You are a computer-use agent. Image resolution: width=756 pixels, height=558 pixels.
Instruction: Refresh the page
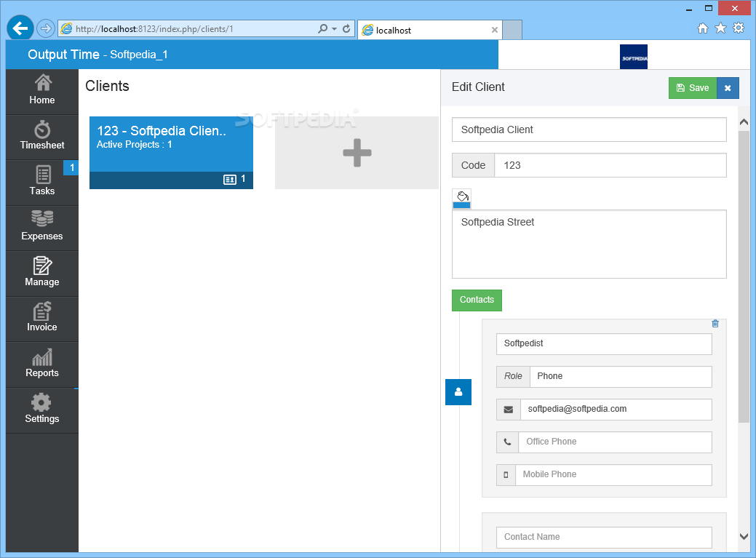coord(346,29)
